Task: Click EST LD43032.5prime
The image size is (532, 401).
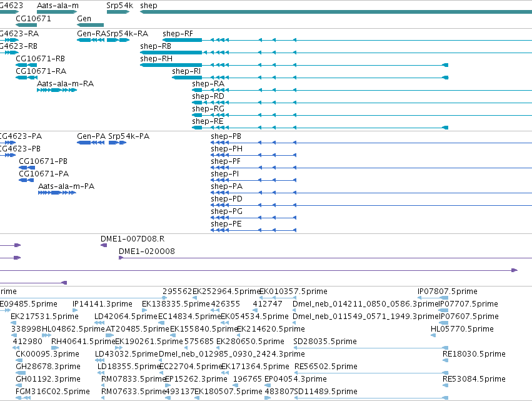Action: tap(126, 354)
